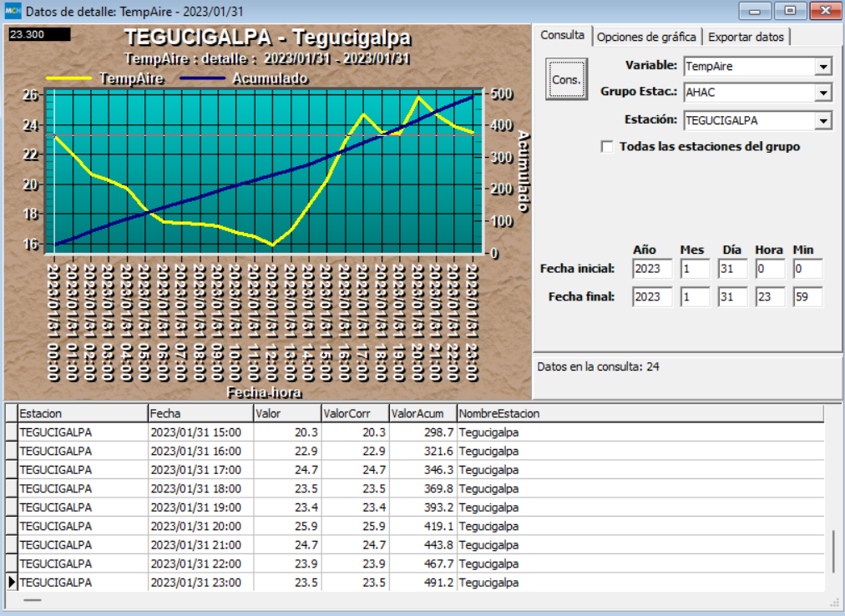Click the Fecha final Día field
The height and width of the screenshot is (616, 845).
tap(732, 297)
